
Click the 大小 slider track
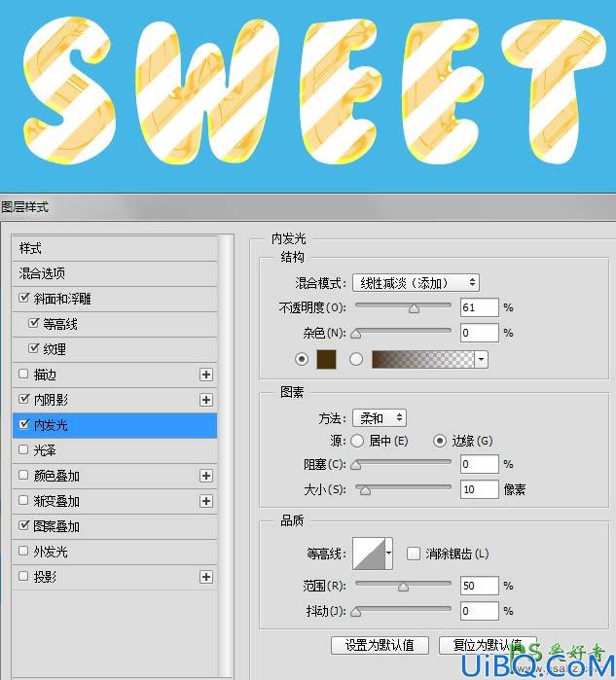tap(403, 488)
